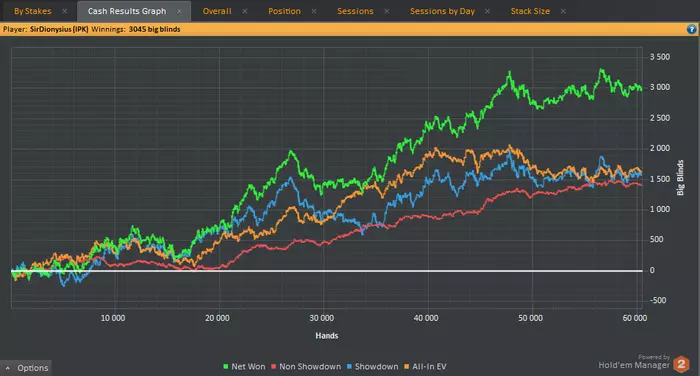Click the 1 500 big blinds axis label
Image resolution: width=700 pixels, height=376 pixels.
(660, 179)
